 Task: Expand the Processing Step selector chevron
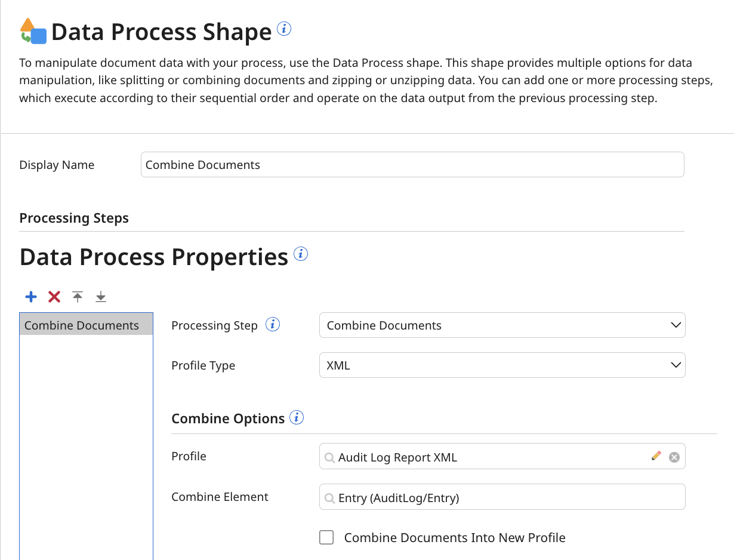pyautogui.click(x=676, y=325)
